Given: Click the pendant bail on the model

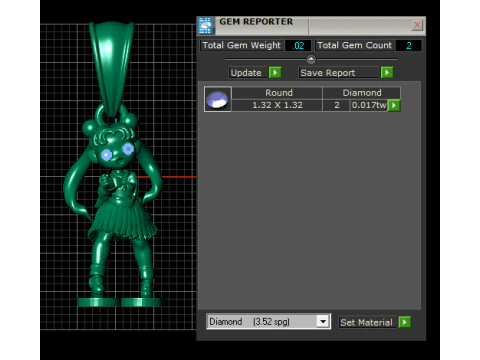Looking at the screenshot, I should [x=112, y=70].
